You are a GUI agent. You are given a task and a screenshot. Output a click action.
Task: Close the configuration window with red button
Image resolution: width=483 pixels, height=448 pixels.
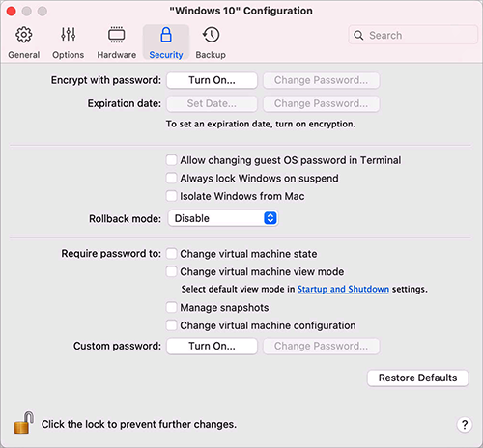(x=12, y=12)
